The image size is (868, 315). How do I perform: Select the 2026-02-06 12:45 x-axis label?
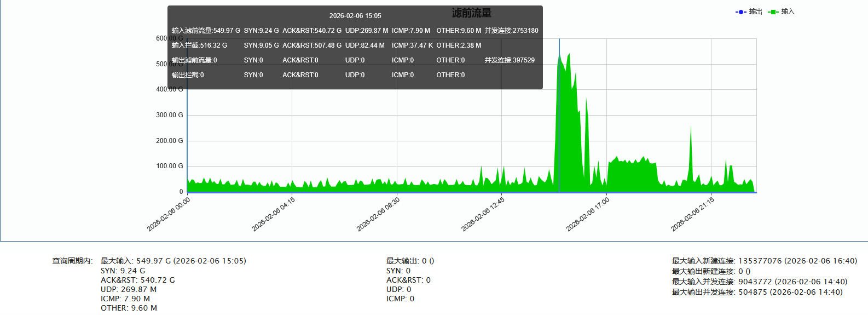click(x=483, y=214)
